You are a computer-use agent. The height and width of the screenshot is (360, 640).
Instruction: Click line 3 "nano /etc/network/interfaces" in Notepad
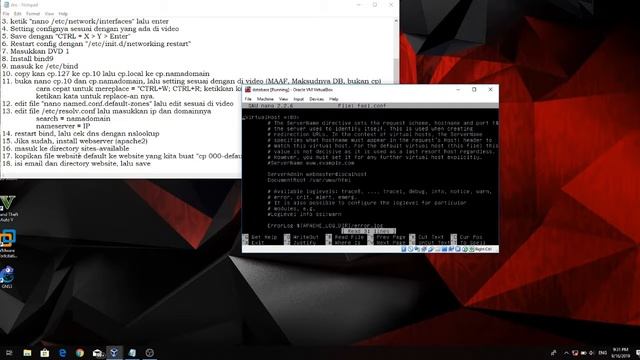tap(85, 21)
